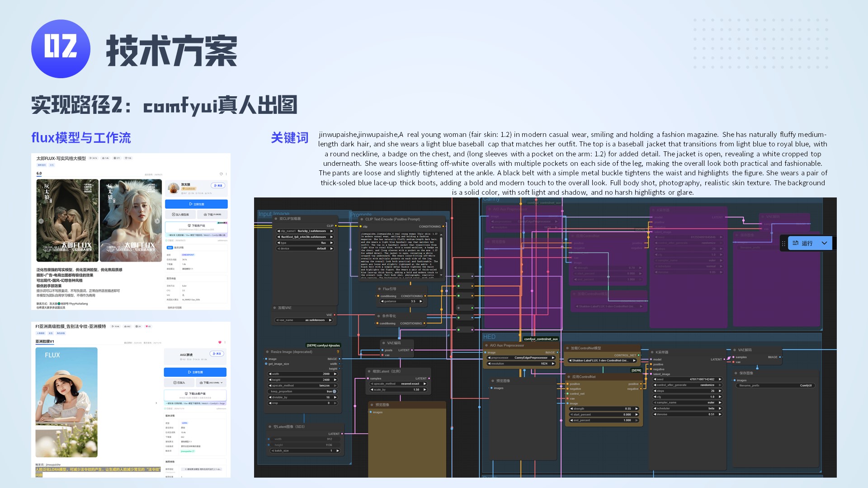Image resolution: width=868 pixels, height=488 pixels.
Task: Increase scale_by 1.50 right arrow
Action: pyautogui.click(x=425, y=389)
